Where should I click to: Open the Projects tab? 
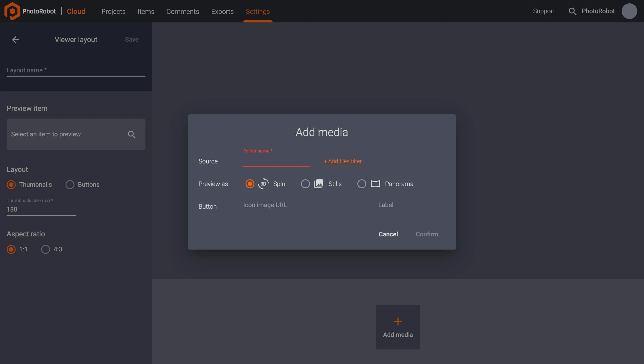point(113,11)
